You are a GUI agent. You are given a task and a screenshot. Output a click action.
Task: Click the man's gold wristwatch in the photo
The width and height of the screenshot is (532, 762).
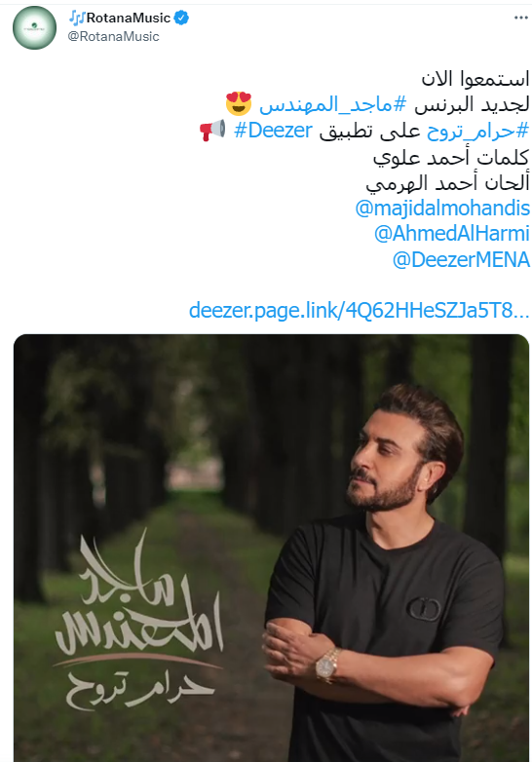click(326, 665)
